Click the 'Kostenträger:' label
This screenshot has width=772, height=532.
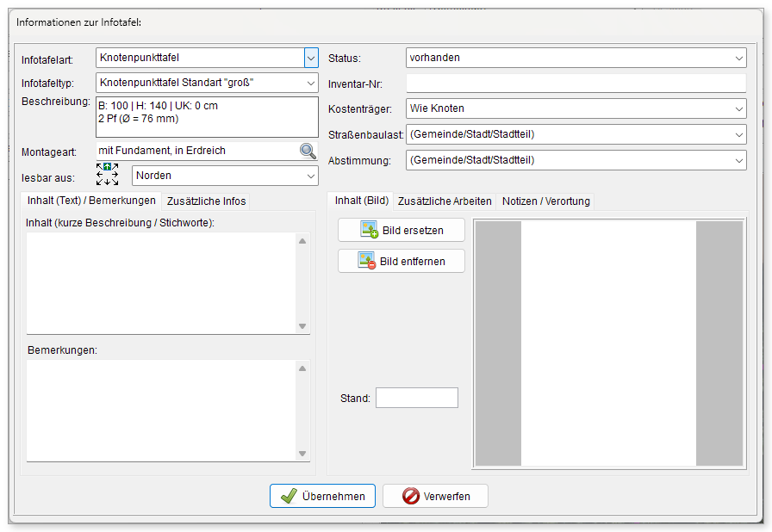[360, 109]
